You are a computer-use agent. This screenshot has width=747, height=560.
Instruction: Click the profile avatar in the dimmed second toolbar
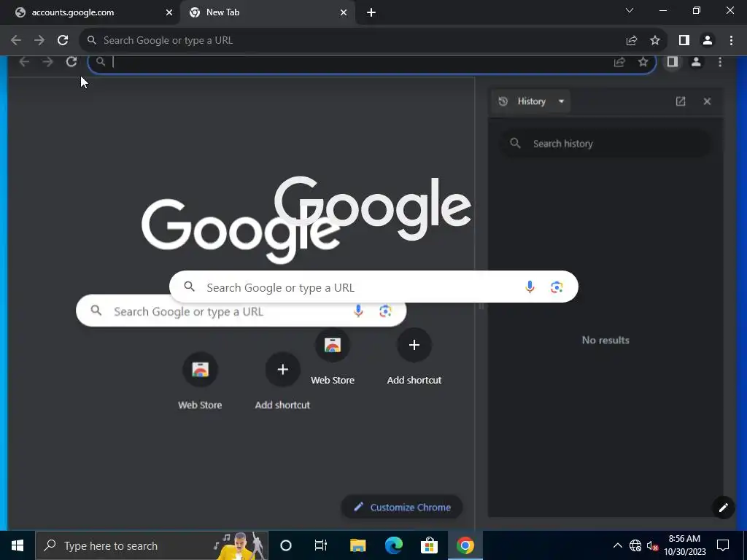click(x=696, y=62)
